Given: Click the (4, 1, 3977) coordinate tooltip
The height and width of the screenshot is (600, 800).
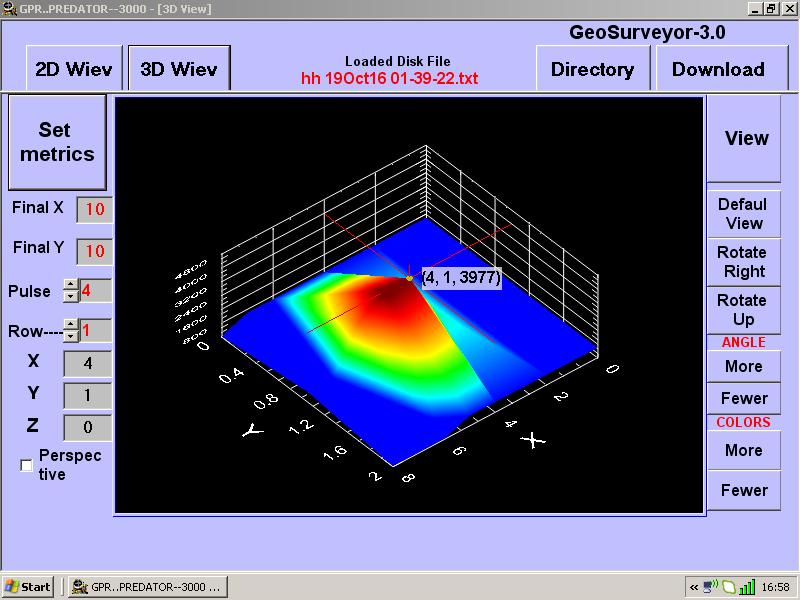Looking at the screenshot, I should coord(462,278).
